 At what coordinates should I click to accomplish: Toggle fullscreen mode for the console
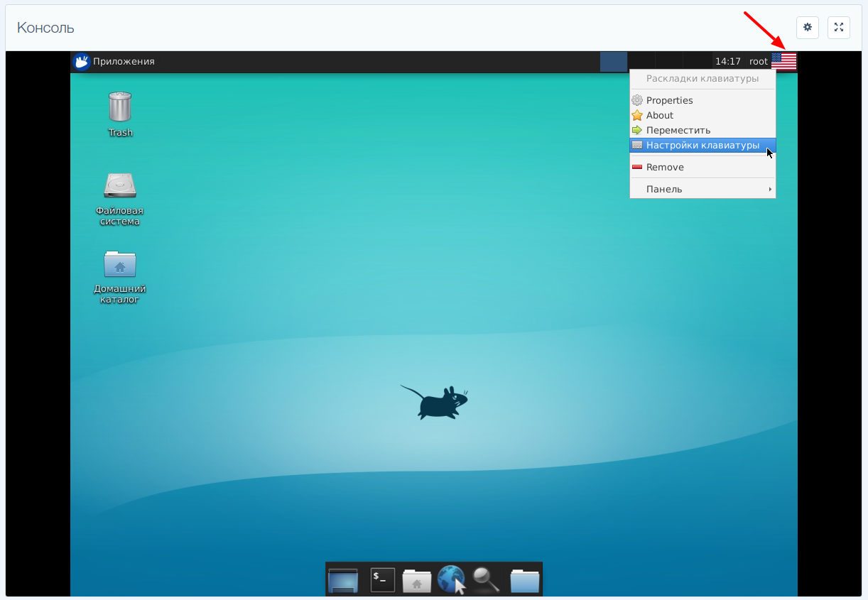839,28
